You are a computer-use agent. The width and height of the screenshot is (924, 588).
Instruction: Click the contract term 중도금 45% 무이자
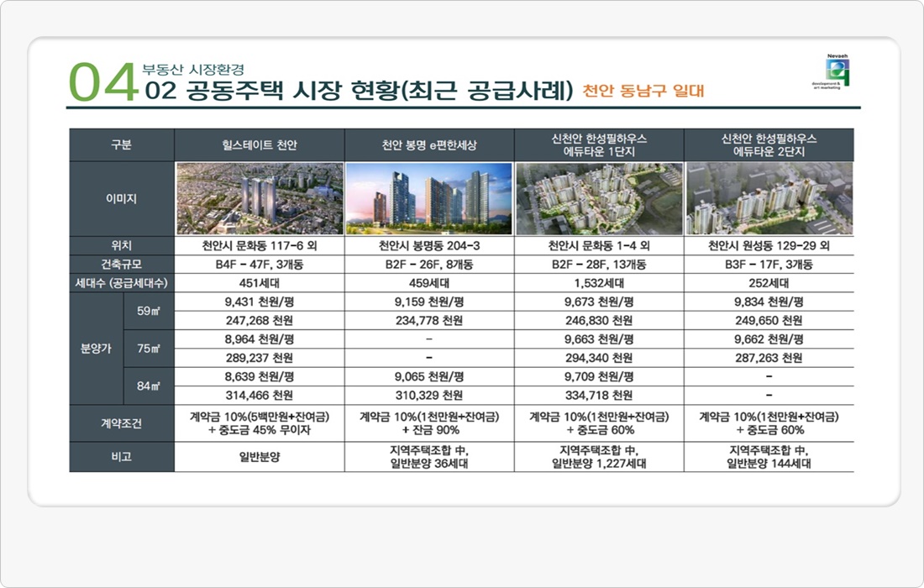pos(265,430)
